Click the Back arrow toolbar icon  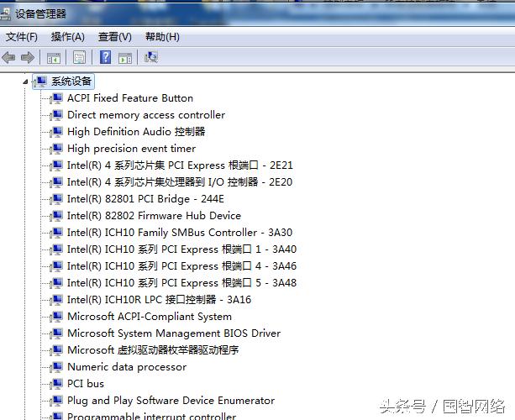(x=8, y=57)
